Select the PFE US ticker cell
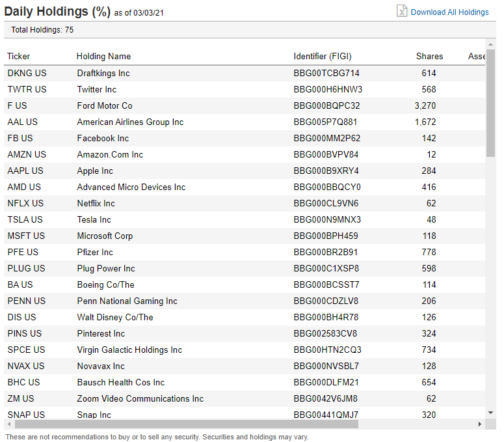Viewport: 504px width, 442px height. (x=23, y=252)
